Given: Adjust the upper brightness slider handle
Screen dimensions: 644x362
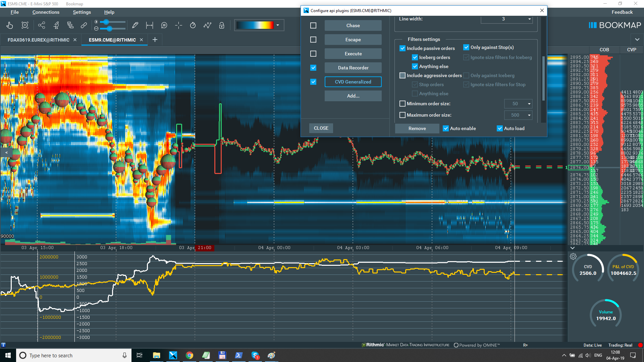Looking at the screenshot, I should coord(106,22).
